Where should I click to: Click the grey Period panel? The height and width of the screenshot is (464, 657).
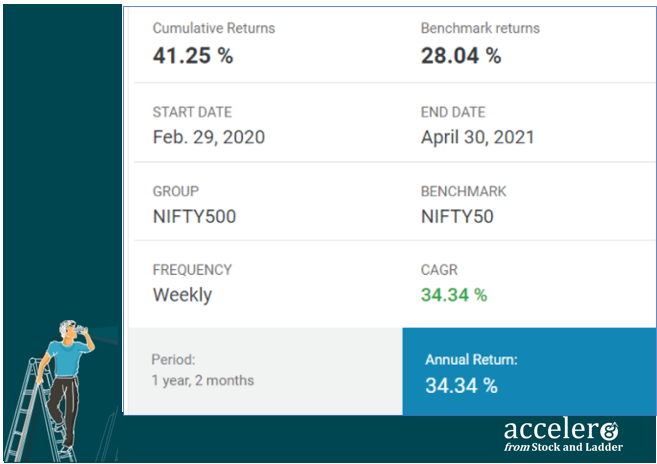coord(265,371)
